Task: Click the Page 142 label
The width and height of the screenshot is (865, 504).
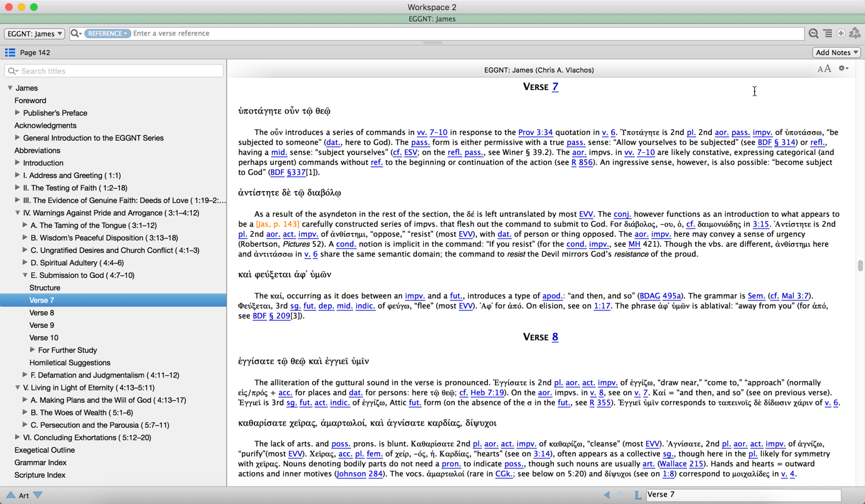Action: tap(35, 52)
